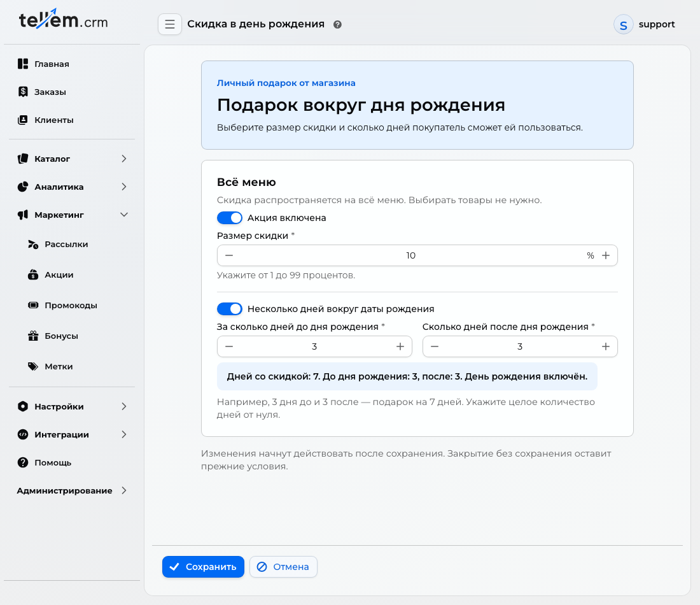Click the Дней со скидкой: 7 summary
Image resolution: width=700 pixels, height=605 pixels.
pos(407,376)
